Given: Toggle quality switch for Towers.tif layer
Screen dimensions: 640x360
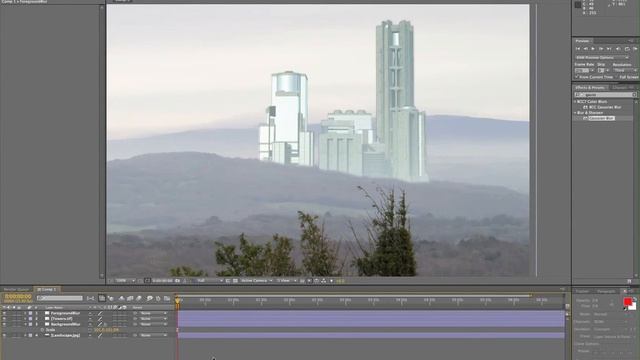Looking at the screenshot, I should pos(100,319).
